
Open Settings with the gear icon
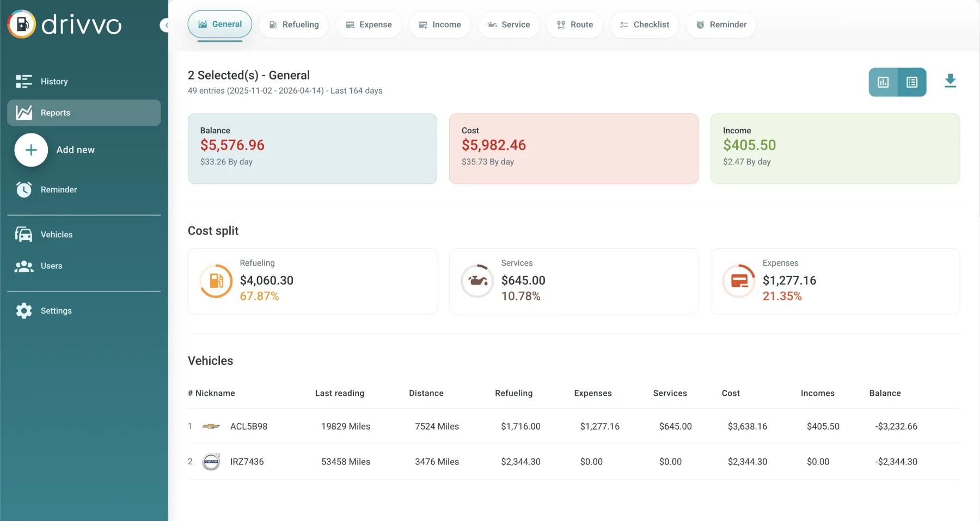coord(24,311)
